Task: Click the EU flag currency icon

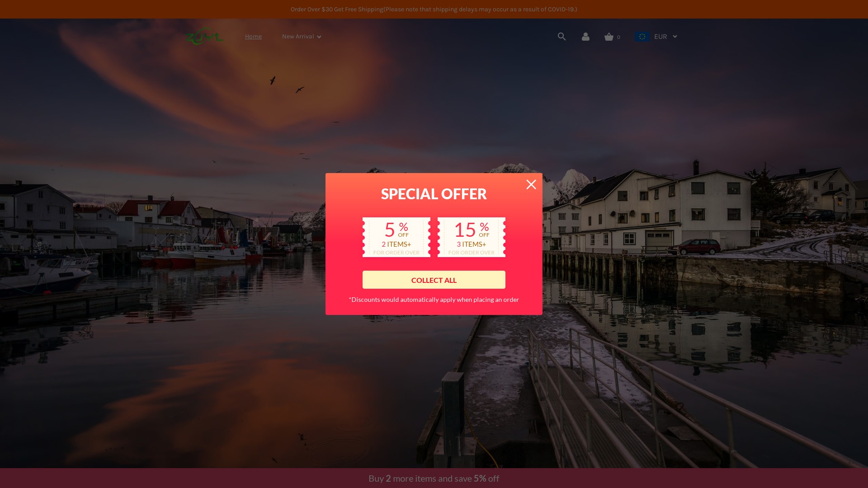Action: tap(642, 37)
